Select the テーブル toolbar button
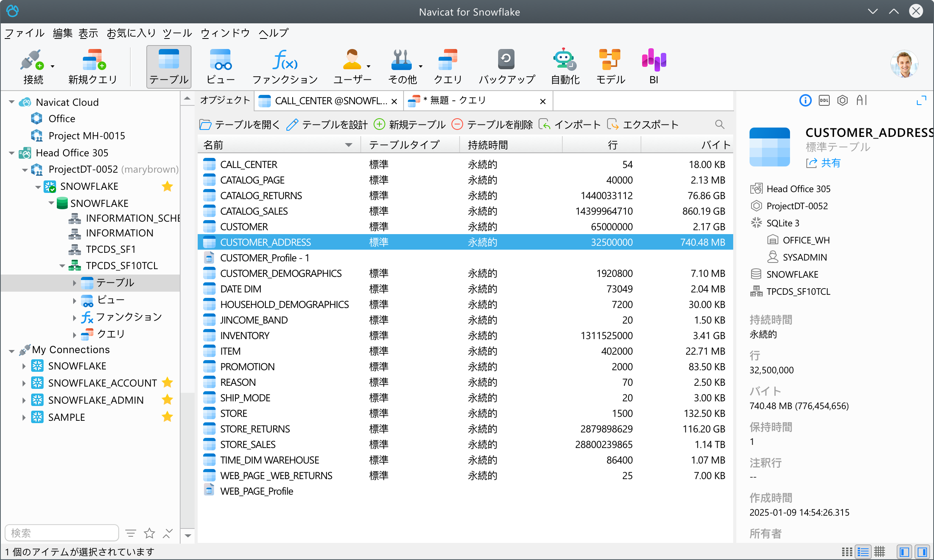The height and width of the screenshot is (560, 934). pos(169,67)
